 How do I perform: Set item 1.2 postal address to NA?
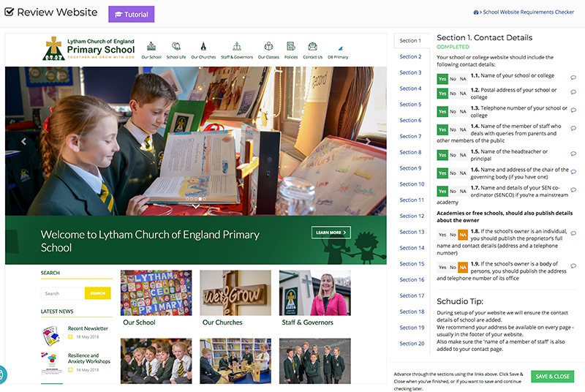pyautogui.click(x=463, y=94)
